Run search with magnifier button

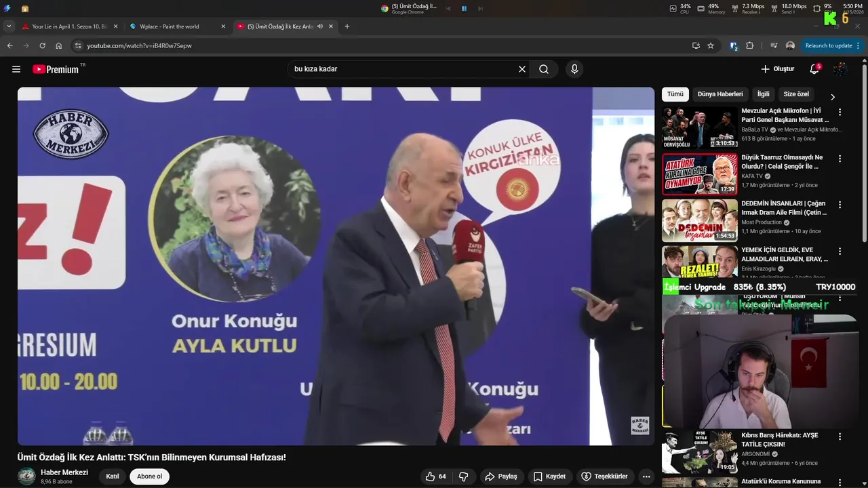pyautogui.click(x=544, y=69)
